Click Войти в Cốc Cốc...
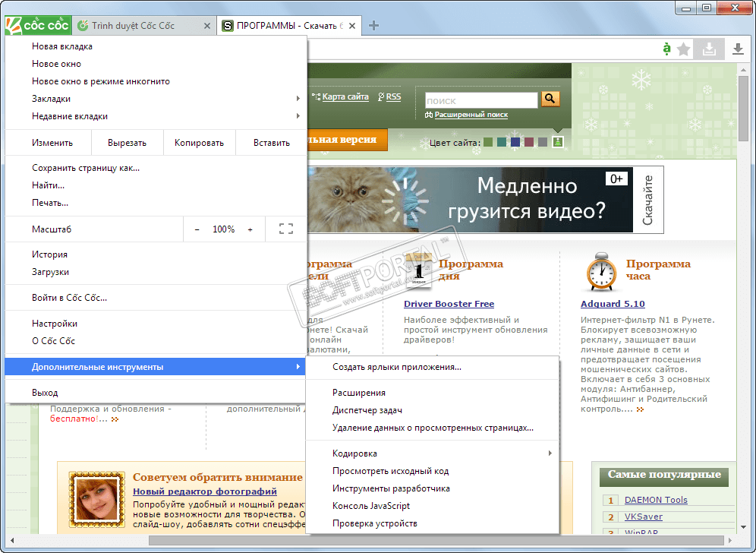 (156, 298)
